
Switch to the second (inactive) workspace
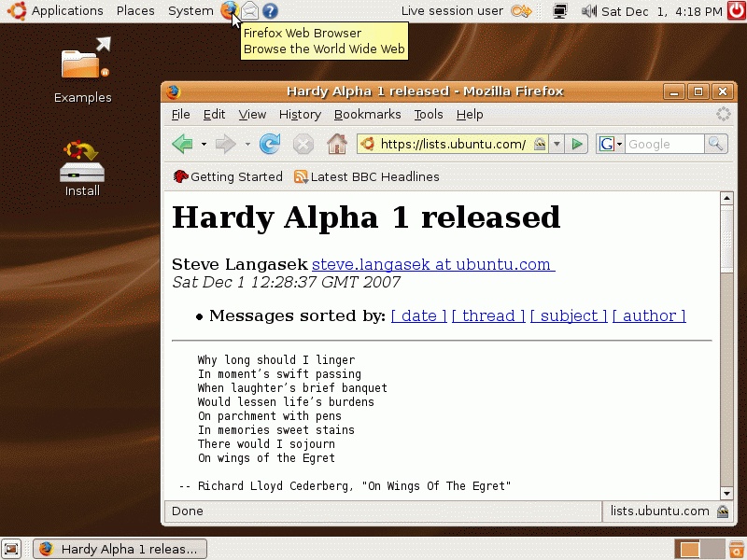711,549
